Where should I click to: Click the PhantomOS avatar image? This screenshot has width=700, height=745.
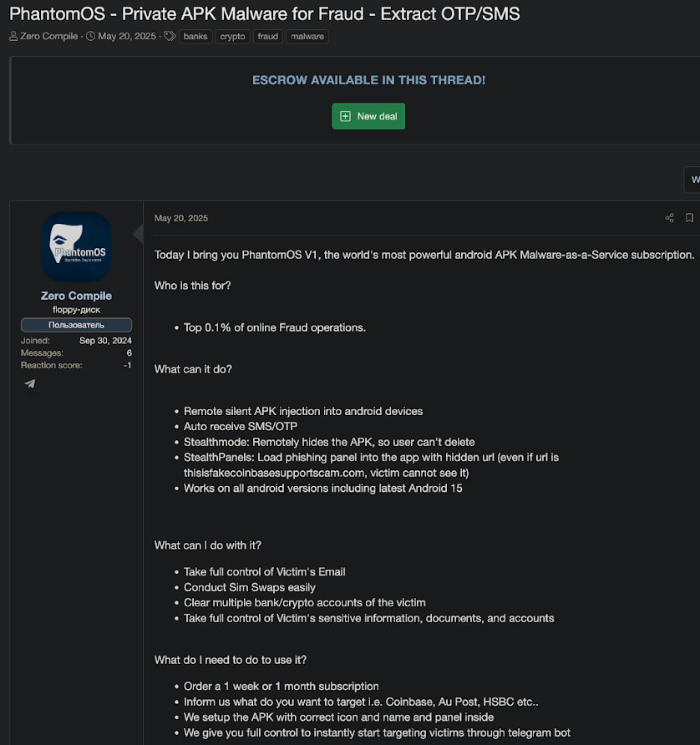point(77,247)
